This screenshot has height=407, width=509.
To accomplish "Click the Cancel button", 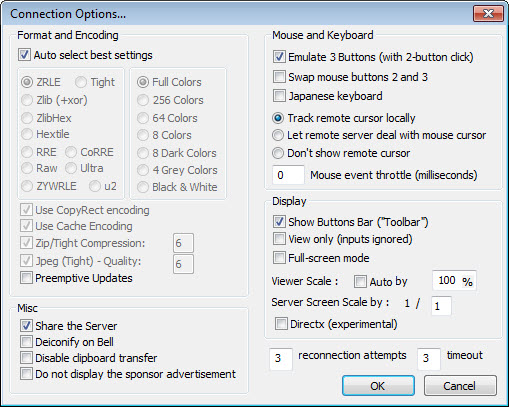I will click(x=460, y=386).
